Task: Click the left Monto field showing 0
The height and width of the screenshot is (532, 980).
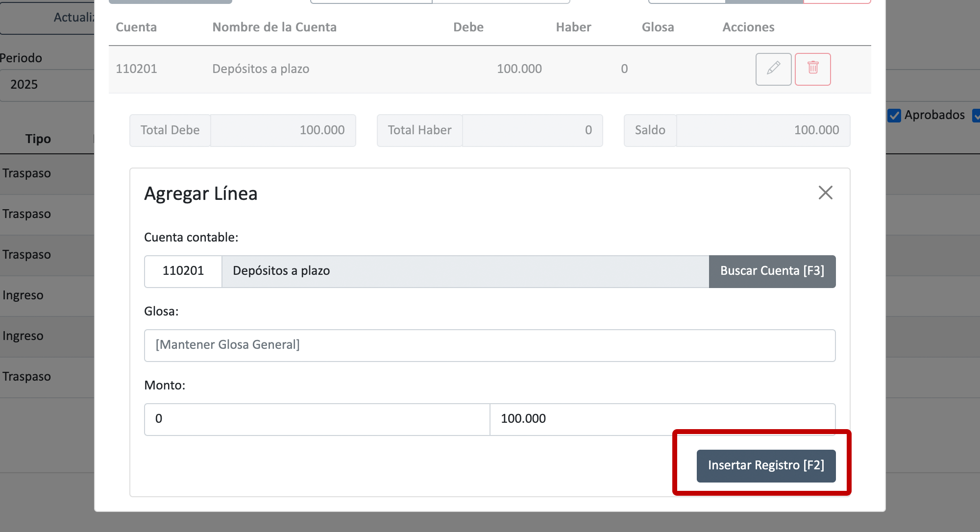Action: (317, 419)
